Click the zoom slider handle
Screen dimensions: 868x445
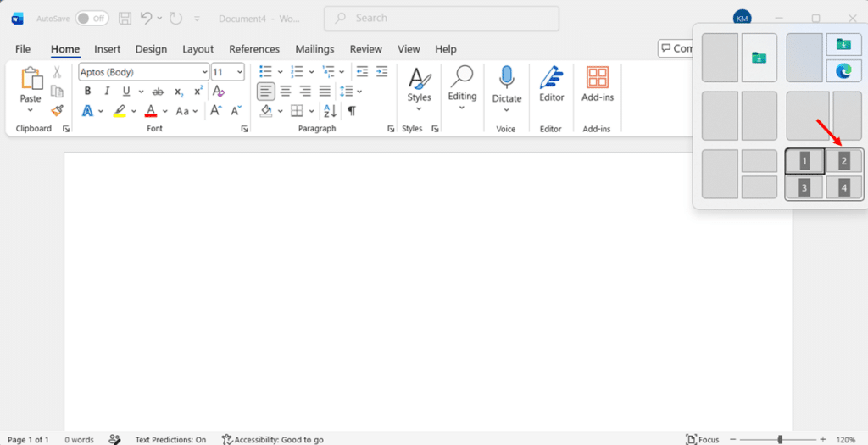click(x=780, y=439)
